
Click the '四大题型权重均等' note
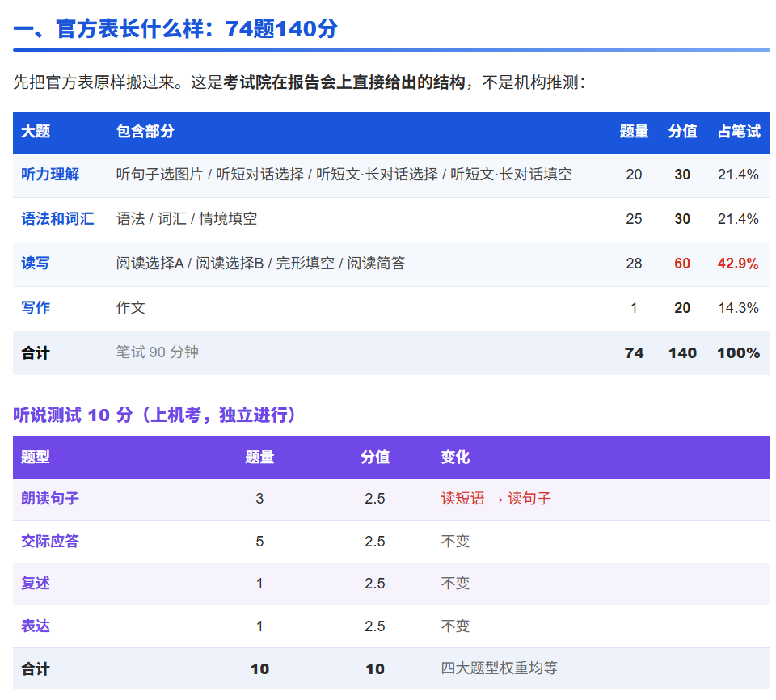500,668
